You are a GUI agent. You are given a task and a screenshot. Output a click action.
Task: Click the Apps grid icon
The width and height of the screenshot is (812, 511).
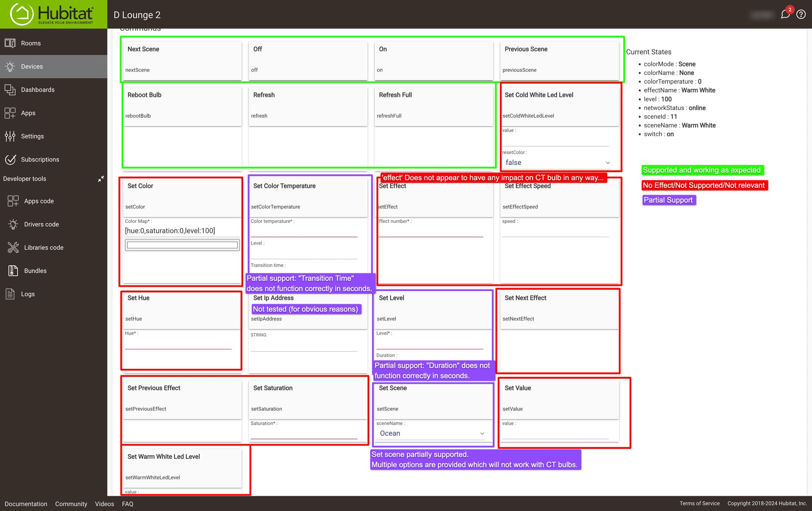(x=10, y=113)
